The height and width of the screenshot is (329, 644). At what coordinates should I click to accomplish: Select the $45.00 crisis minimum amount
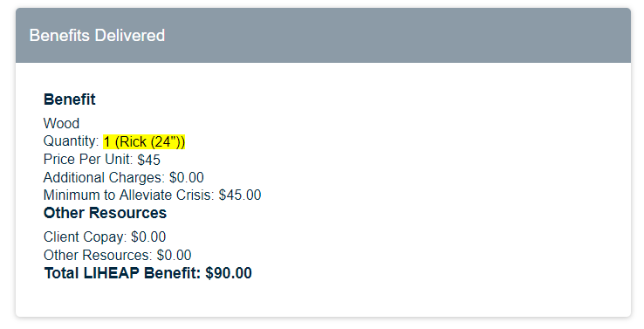[240, 195]
